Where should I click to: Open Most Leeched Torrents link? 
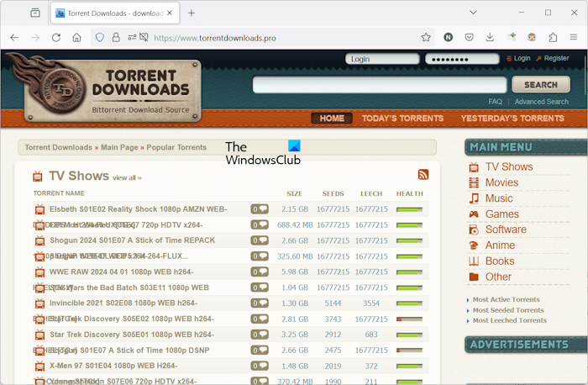[510, 320]
